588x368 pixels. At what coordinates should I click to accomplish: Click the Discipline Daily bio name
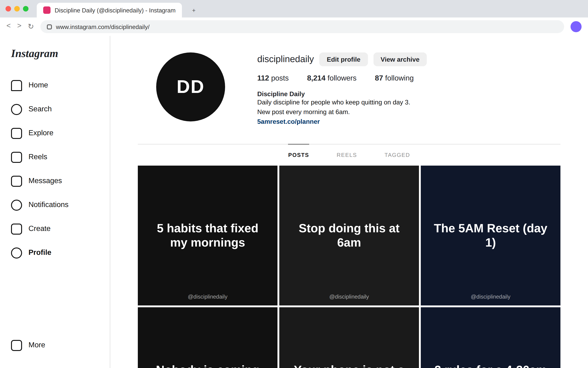[281, 94]
